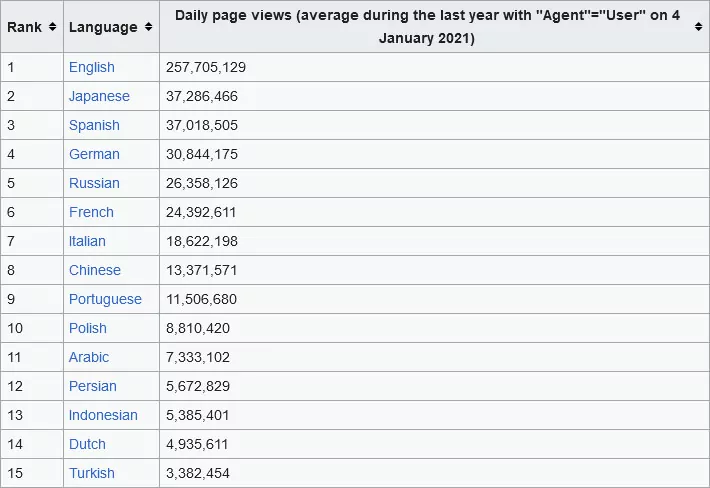Click rank number 5 in Russian row
The image size is (710, 488).
click(11, 183)
